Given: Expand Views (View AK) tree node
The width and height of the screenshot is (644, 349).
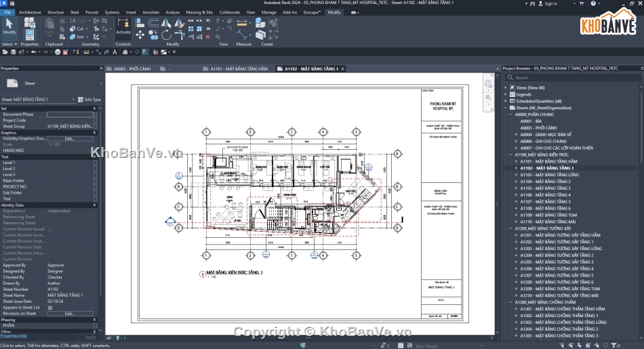Looking at the screenshot, I should pyautogui.click(x=506, y=87).
